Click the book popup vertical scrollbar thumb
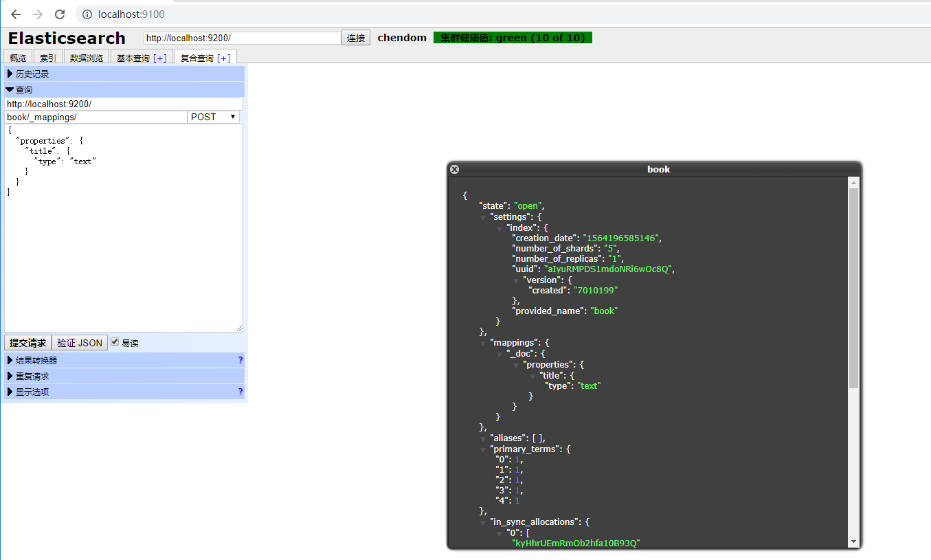This screenshot has height=560, width=931. 854,289
